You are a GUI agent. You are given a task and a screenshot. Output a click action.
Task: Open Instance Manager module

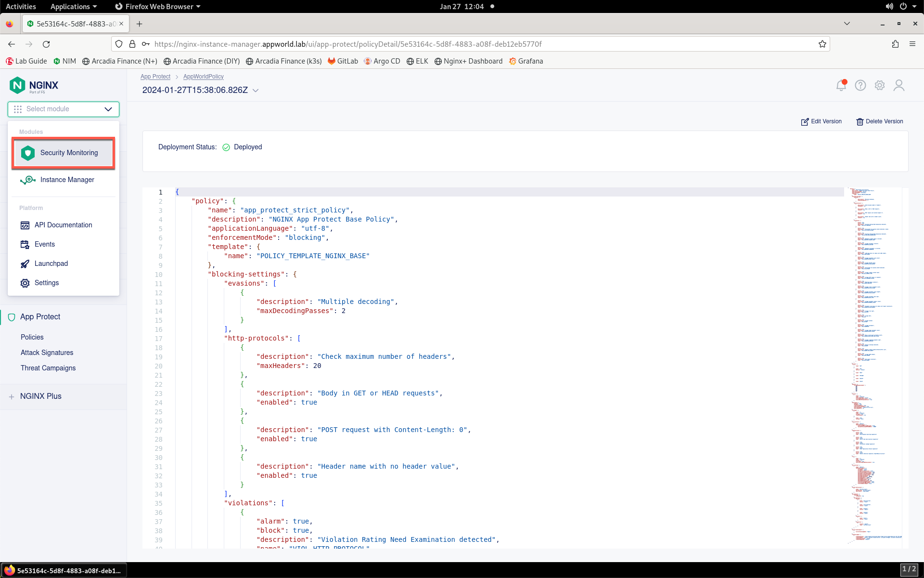tap(63, 180)
